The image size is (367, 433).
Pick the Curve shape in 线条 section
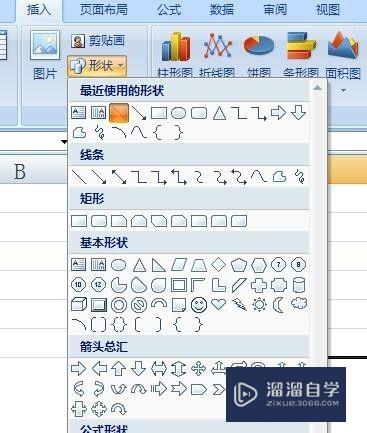[259, 177]
